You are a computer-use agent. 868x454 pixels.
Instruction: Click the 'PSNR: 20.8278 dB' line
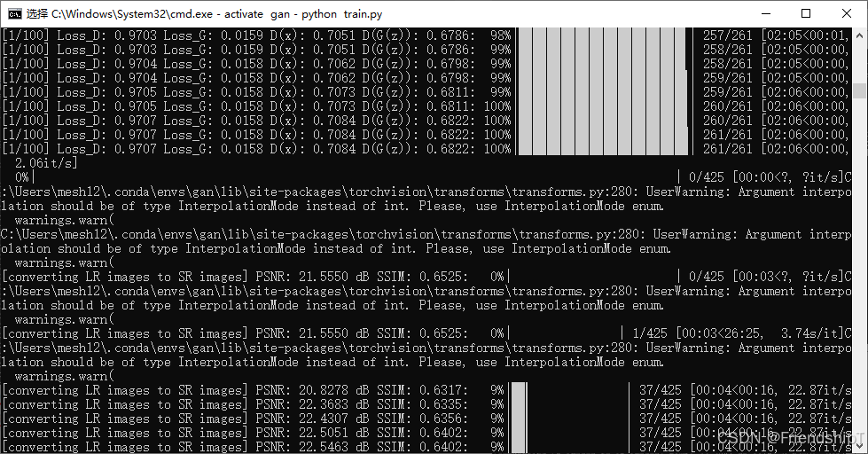(x=426, y=390)
